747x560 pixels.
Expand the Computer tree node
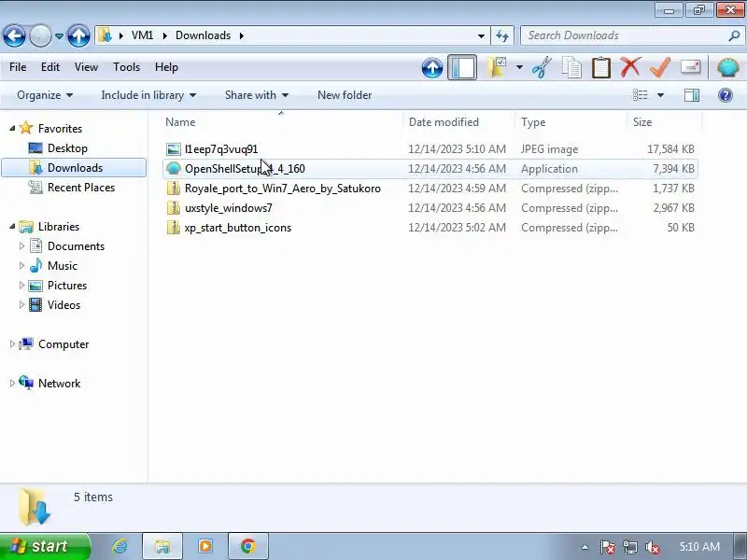click(12, 343)
